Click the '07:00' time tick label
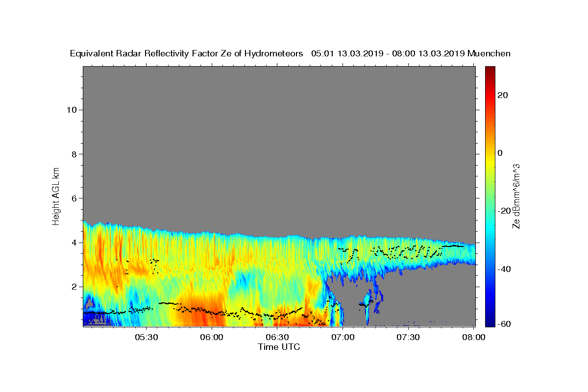 pyautogui.click(x=343, y=337)
